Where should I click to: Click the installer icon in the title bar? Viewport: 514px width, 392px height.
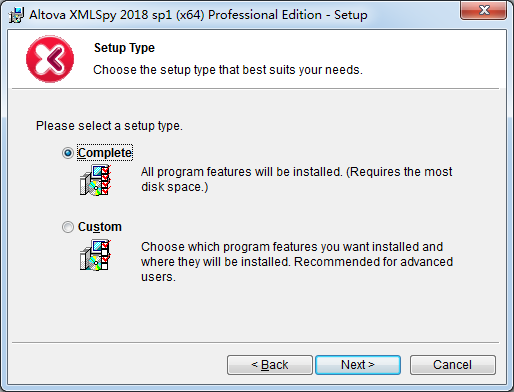[16, 15]
